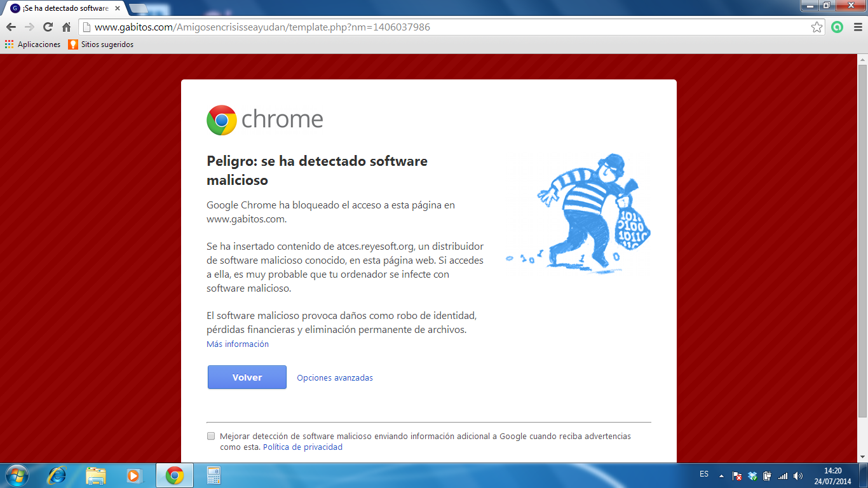Screen dimensions: 868x488
Task: Expand Opciones avanzadas
Action: tap(335, 377)
